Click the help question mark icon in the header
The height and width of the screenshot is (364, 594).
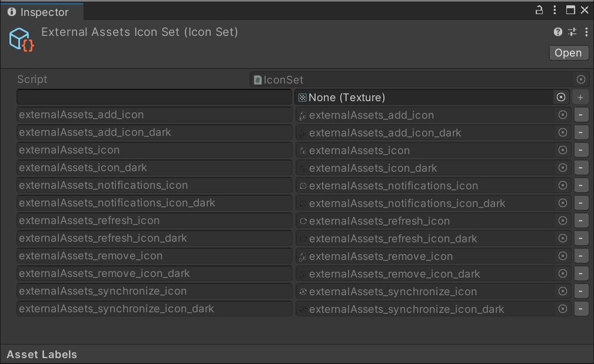pos(558,32)
